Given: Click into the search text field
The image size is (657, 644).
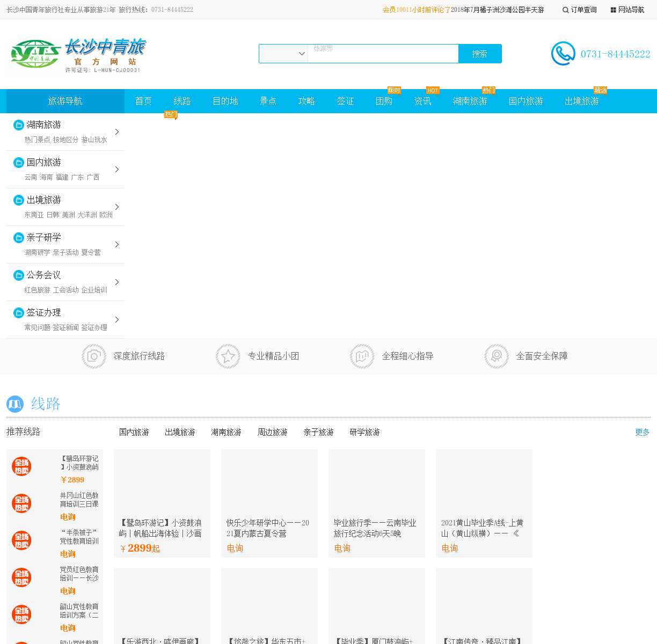Looking at the screenshot, I should (383, 54).
